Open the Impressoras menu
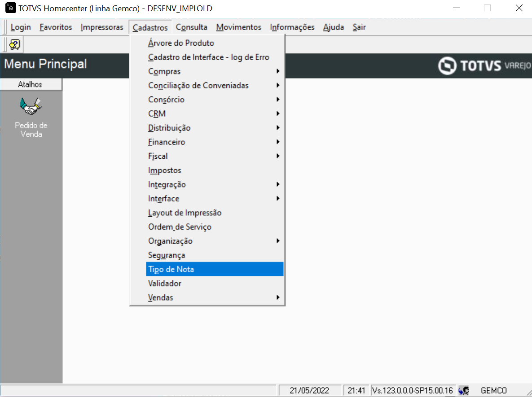 click(102, 27)
